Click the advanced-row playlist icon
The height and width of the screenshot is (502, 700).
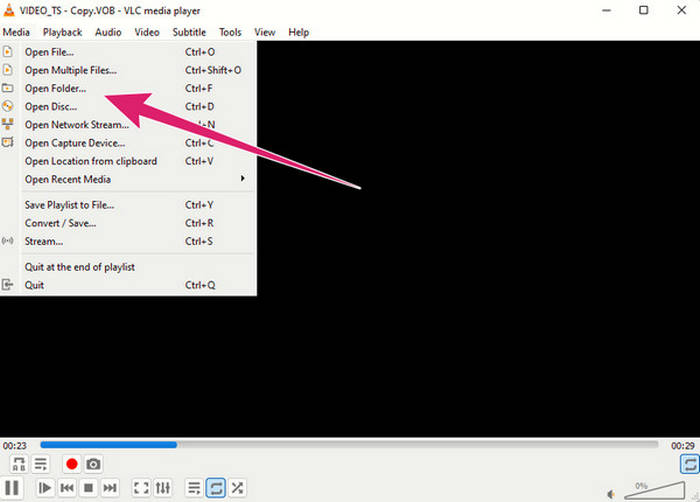point(41,464)
